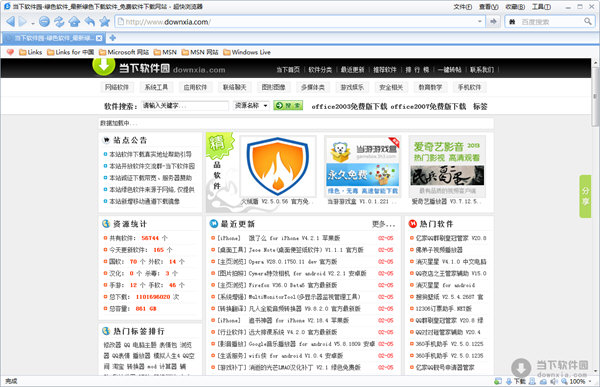Click the vertical page scrollbar thumb
The height and width of the screenshot is (387, 600).
coord(595,96)
